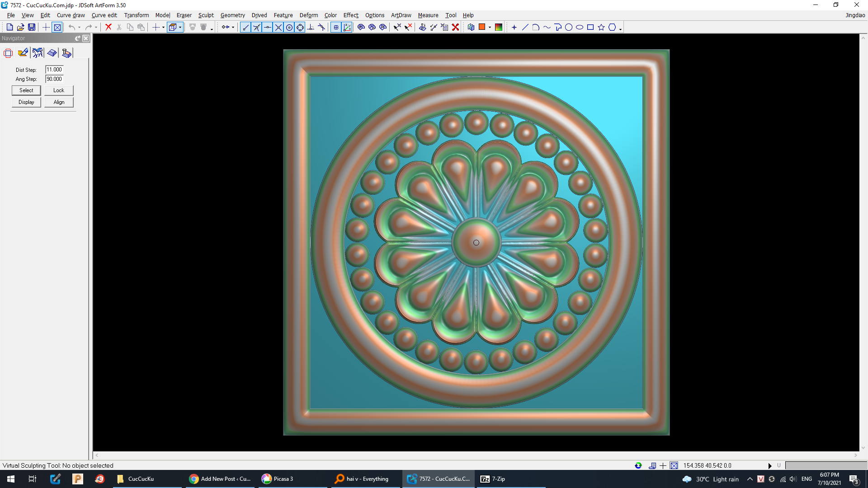This screenshot has height=488, width=868.
Task: Select the star shape draw tool
Action: 601,27
